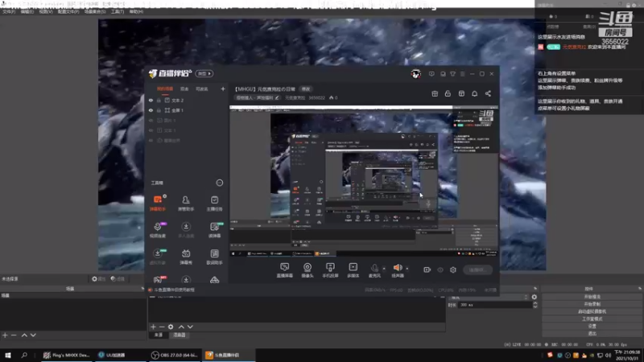This screenshot has height=362, width=644.
Task: Open settings gear in 直播伴侣 bottom bar
Action: (x=453, y=269)
